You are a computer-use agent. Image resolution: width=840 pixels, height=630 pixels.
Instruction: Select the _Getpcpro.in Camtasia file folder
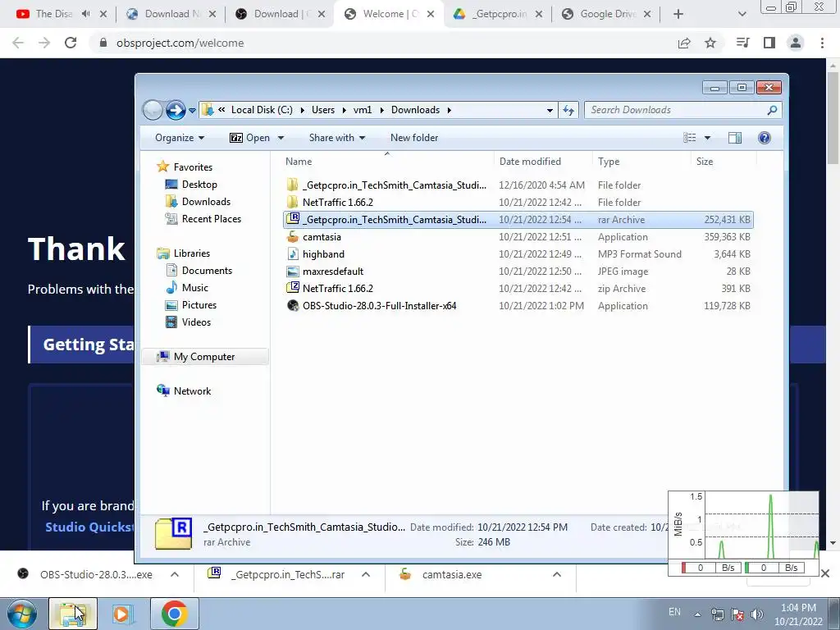(x=518, y=185)
